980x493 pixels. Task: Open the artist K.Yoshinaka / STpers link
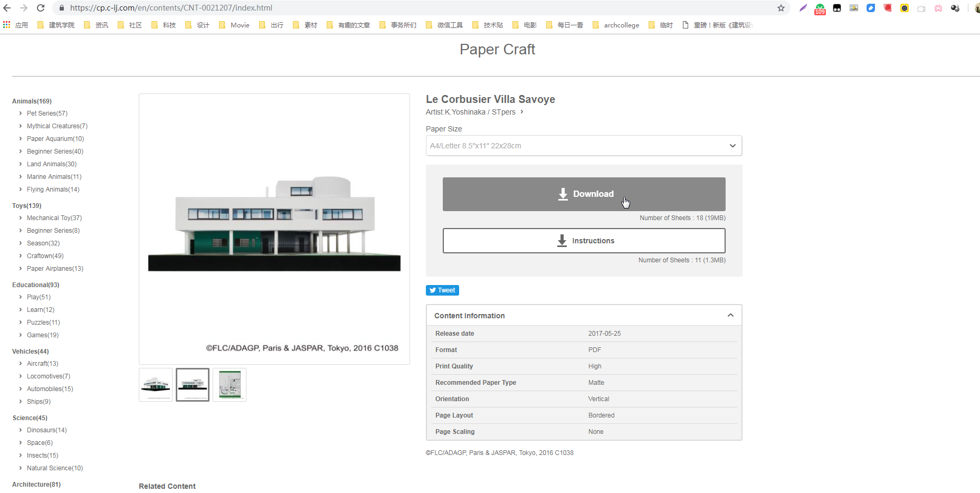click(474, 112)
